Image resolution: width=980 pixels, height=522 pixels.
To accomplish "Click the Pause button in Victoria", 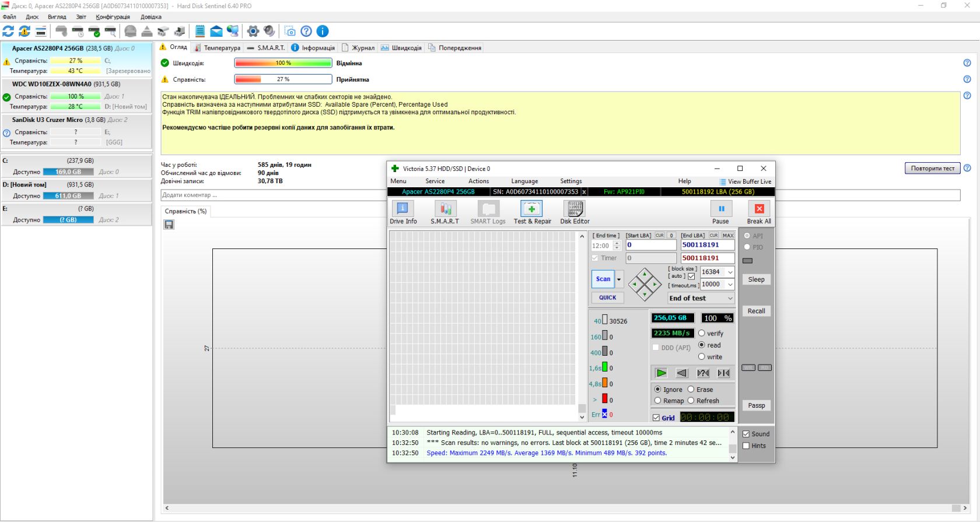I will [721, 212].
